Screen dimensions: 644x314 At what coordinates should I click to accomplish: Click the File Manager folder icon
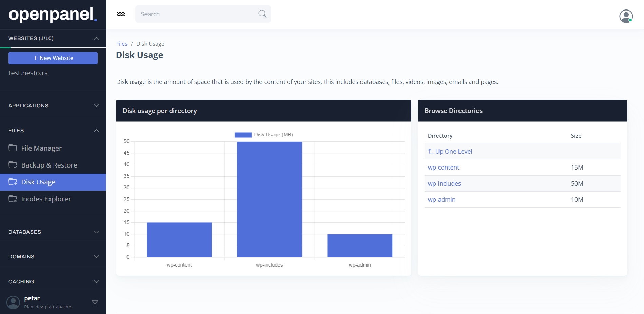(x=13, y=148)
